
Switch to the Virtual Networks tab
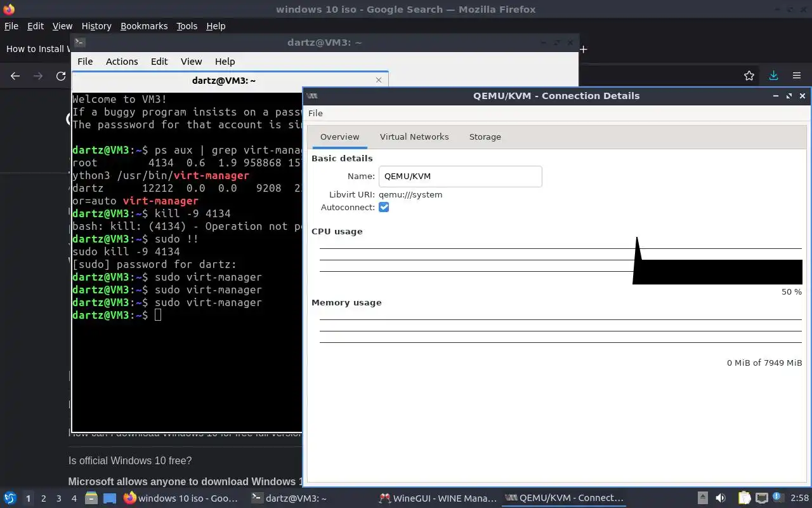click(x=414, y=137)
